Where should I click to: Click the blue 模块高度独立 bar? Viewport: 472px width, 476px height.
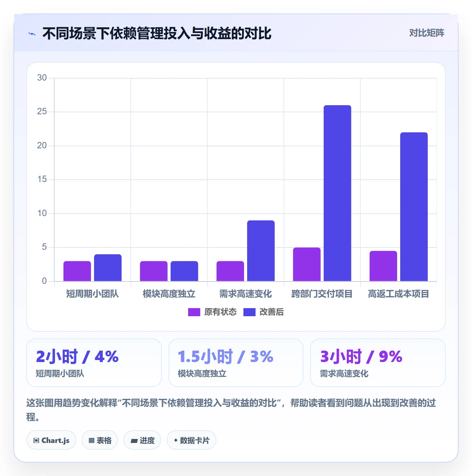[x=184, y=271]
